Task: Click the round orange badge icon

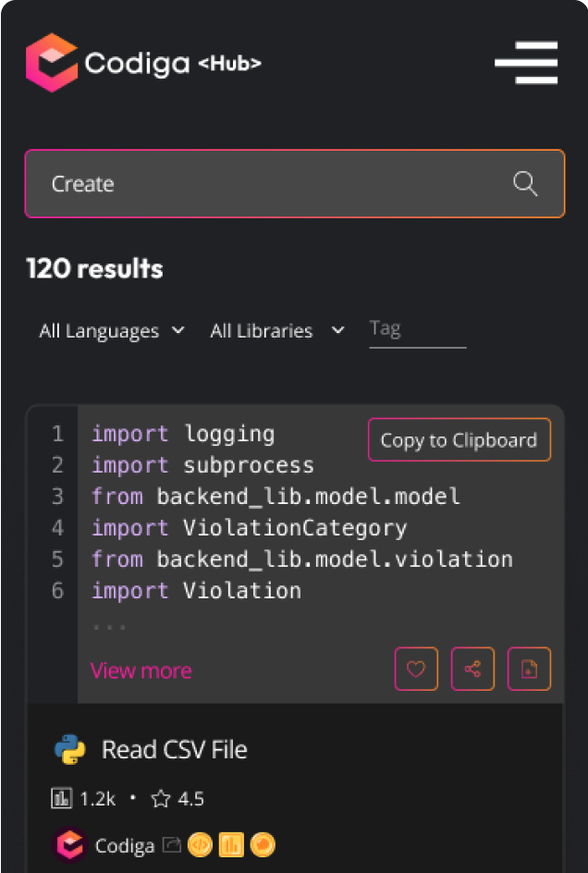Action: tap(263, 845)
